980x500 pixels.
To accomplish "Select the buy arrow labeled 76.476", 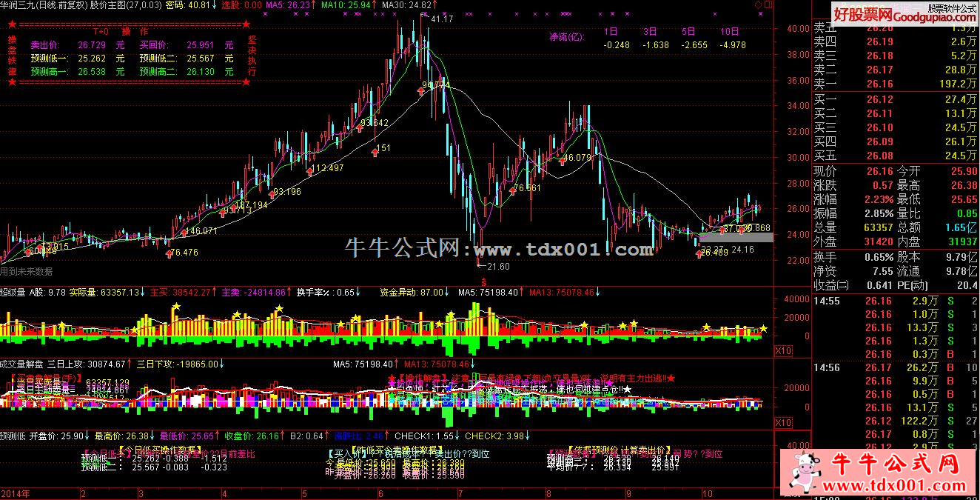I will coord(170,253).
